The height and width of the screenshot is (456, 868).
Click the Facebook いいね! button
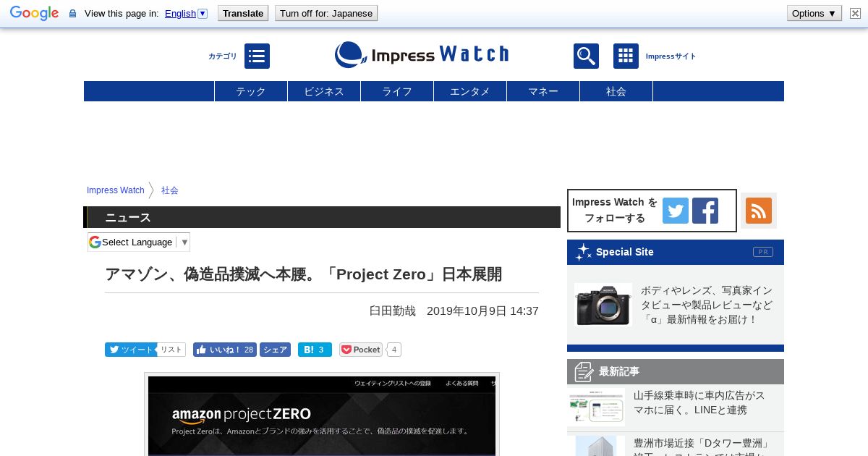point(225,350)
